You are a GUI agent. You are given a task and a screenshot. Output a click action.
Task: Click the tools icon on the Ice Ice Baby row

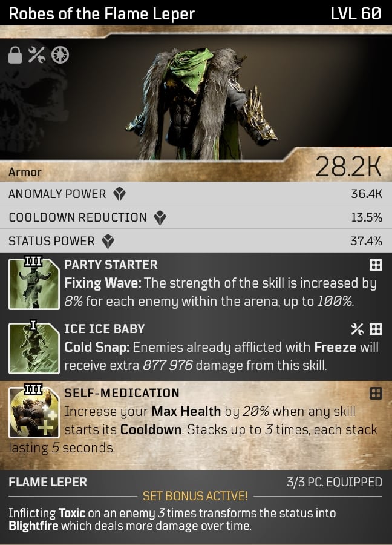(358, 329)
